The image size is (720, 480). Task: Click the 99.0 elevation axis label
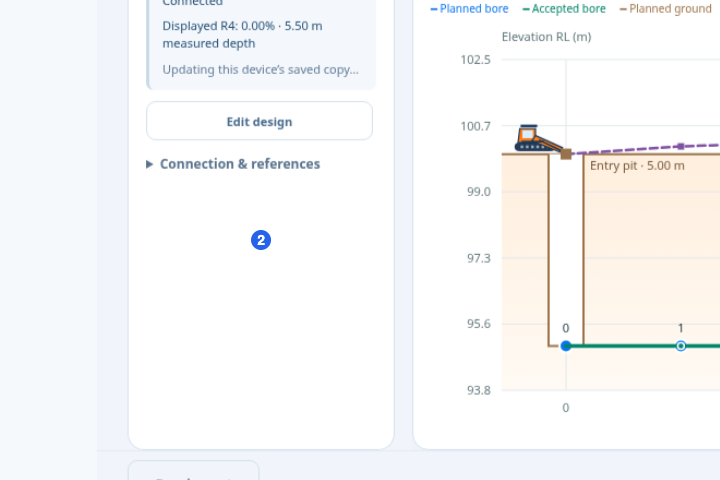pos(478,192)
